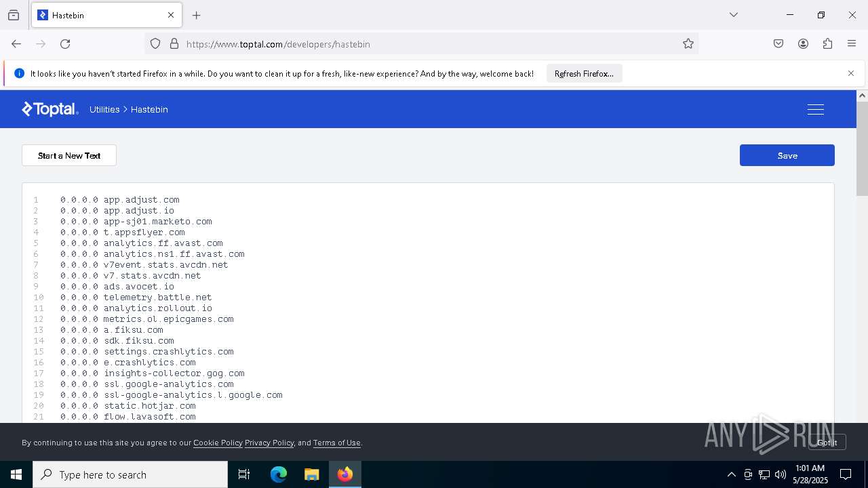Click line with ssl.google-analytics.com
868x488 pixels.
coord(147,384)
